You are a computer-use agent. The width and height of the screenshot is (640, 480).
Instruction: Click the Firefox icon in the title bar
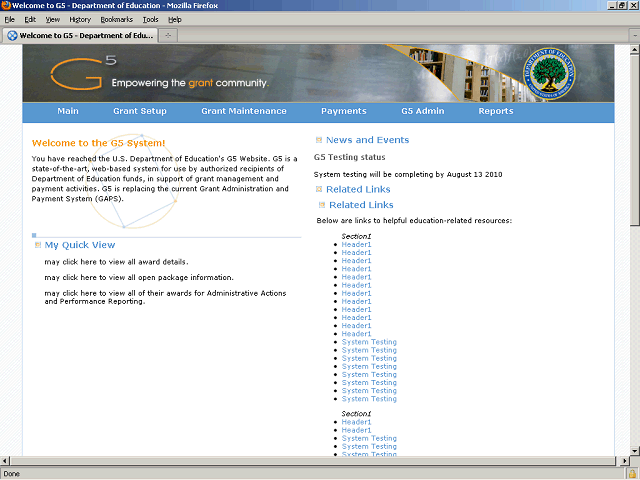coord(6,5)
